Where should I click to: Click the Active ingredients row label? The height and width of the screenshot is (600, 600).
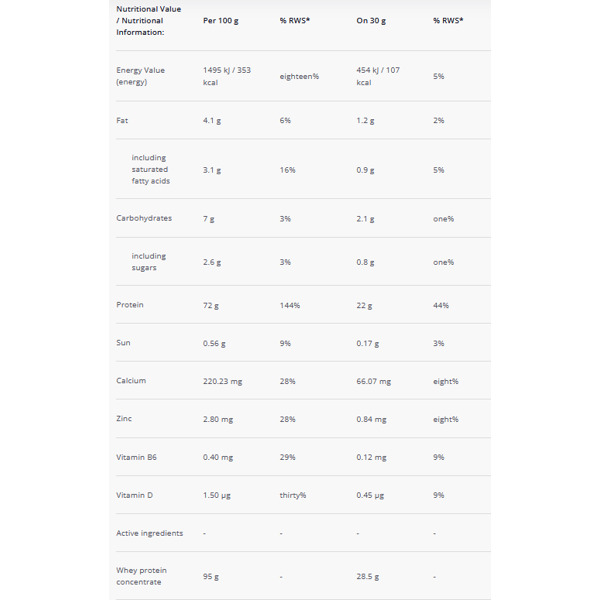[x=150, y=533]
